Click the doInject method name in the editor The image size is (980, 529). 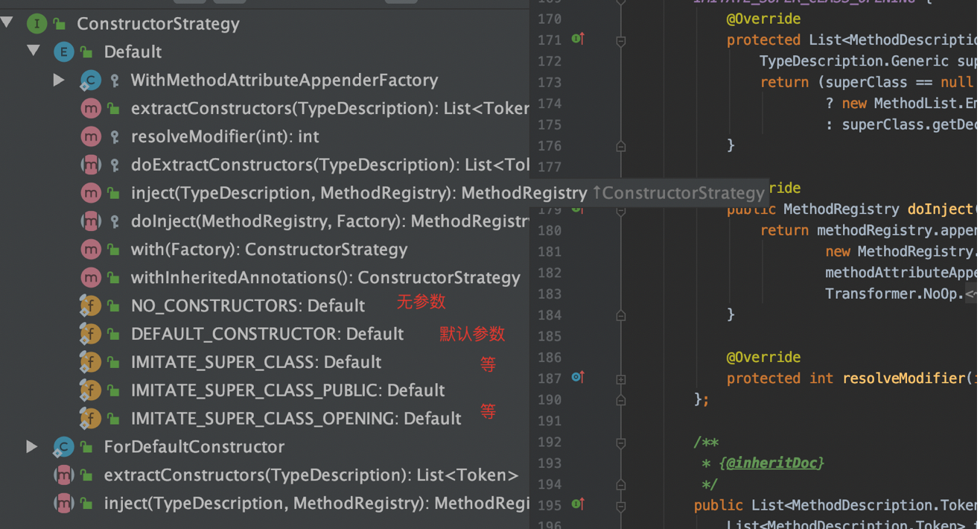click(x=940, y=209)
